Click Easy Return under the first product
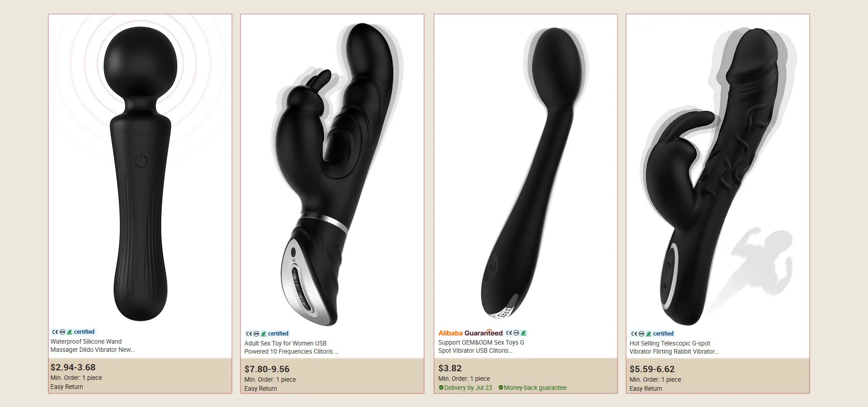 (x=67, y=387)
